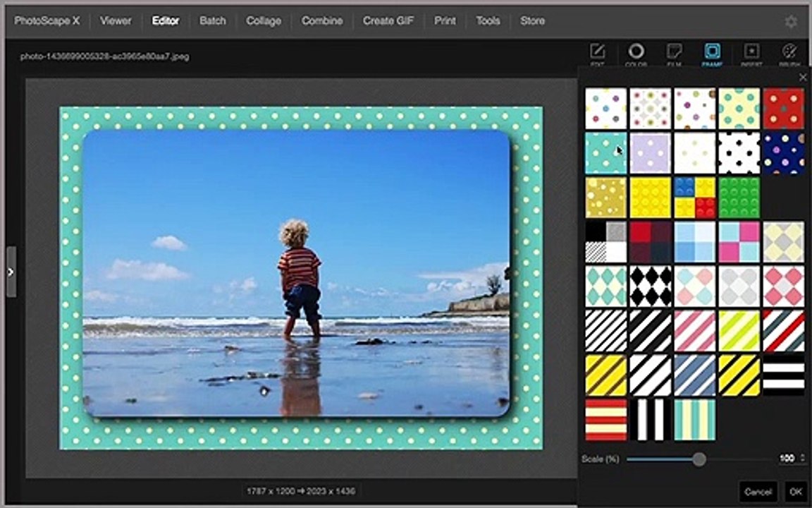Viewport: 812px width, 508px height.
Task: Expand the left side panel arrow
Action: click(x=11, y=272)
